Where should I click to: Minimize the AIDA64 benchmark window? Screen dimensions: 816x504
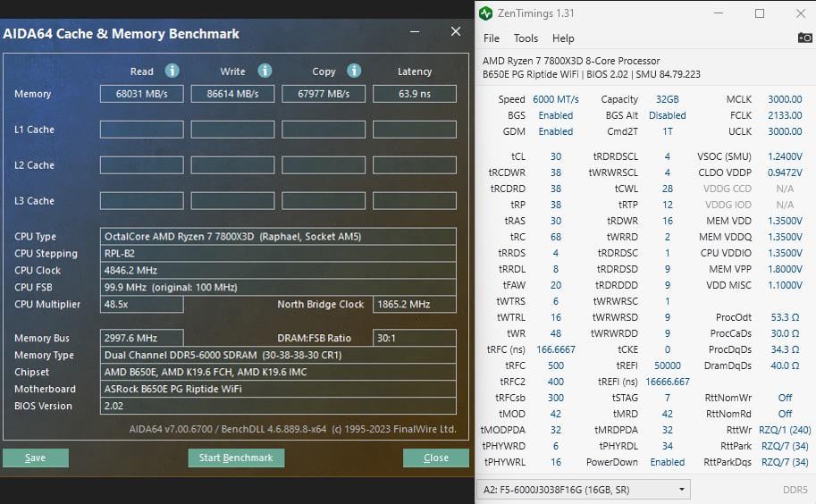click(x=415, y=32)
